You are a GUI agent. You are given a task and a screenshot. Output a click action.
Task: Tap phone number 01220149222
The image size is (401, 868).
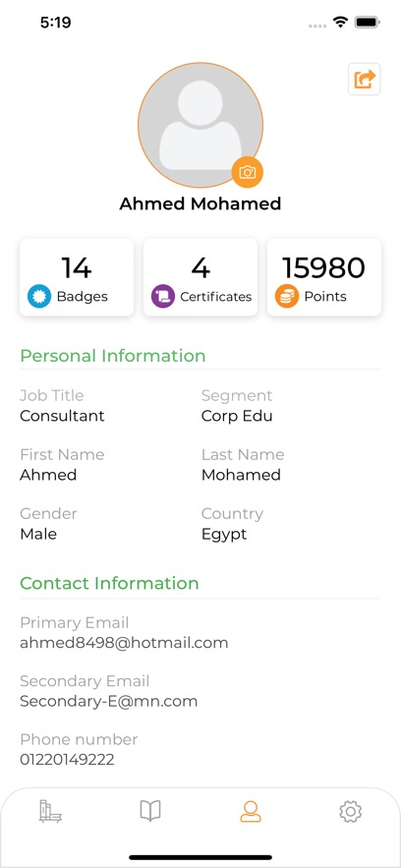pyautogui.click(x=67, y=760)
